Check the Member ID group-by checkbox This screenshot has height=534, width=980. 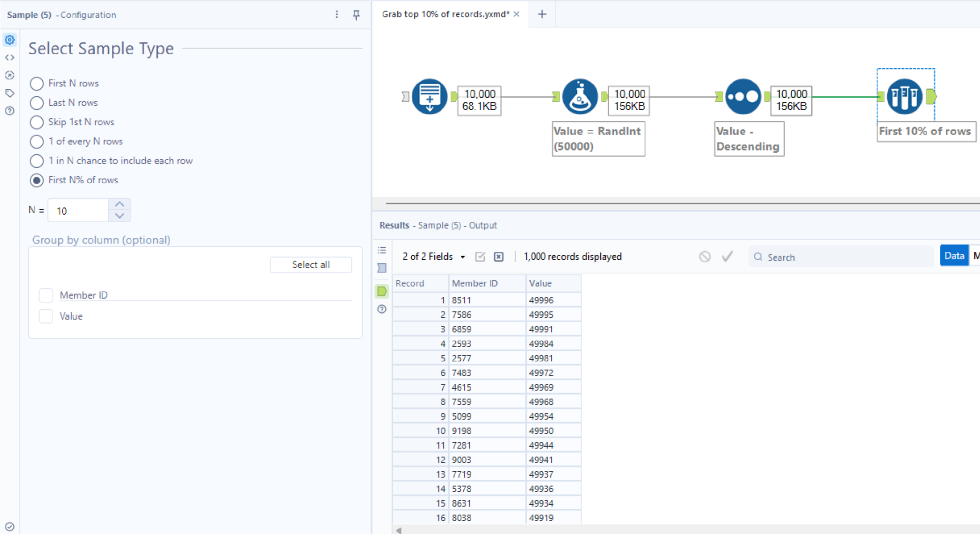46,295
